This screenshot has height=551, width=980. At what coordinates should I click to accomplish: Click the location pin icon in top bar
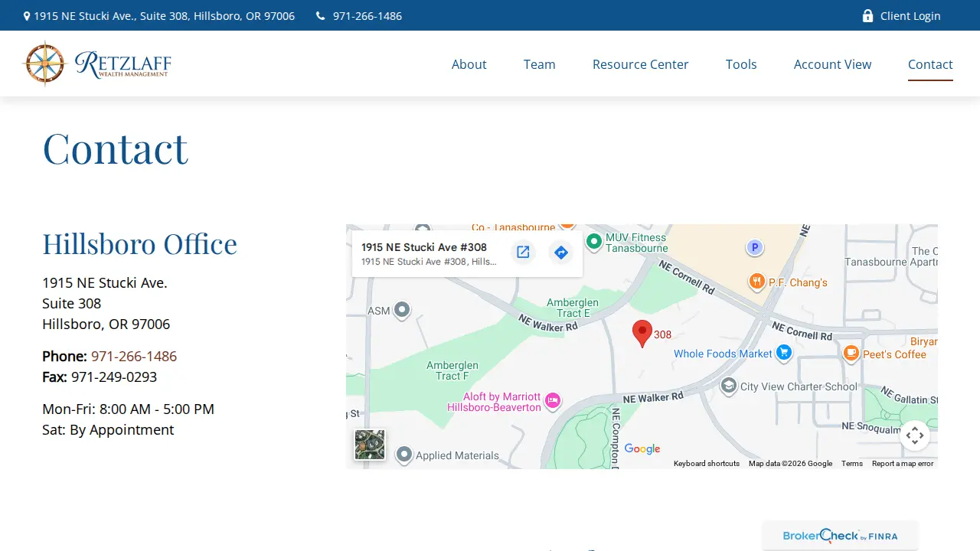pyautogui.click(x=27, y=16)
